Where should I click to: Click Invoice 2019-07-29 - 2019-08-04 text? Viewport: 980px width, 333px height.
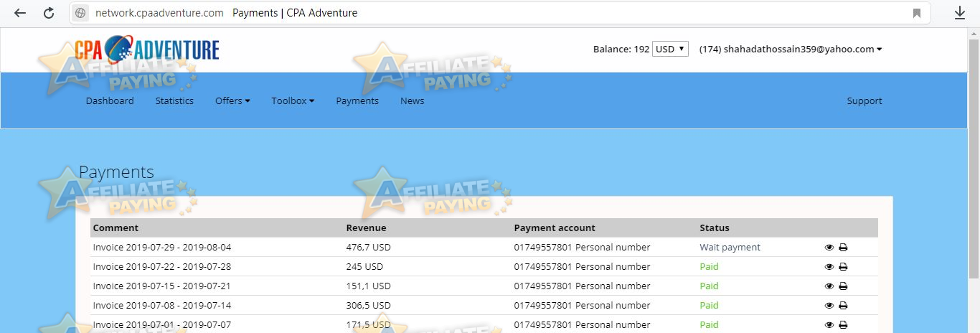(x=162, y=248)
